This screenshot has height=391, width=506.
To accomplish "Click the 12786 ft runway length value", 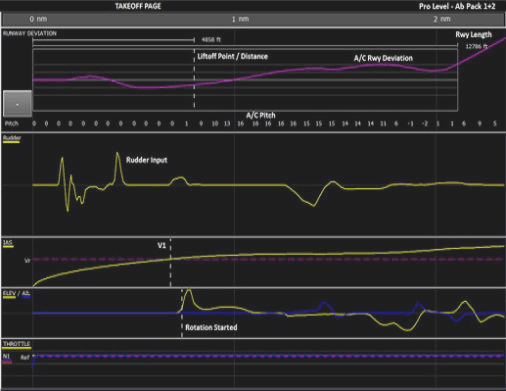I will (x=476, y=46).
